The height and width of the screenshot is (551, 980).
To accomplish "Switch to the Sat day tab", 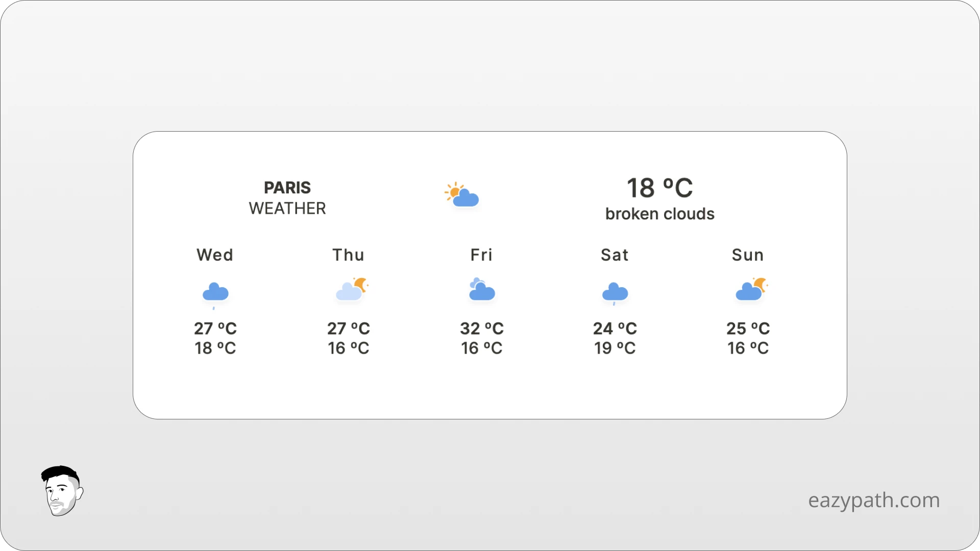I will pyautogui.click(x=614, y=255).
